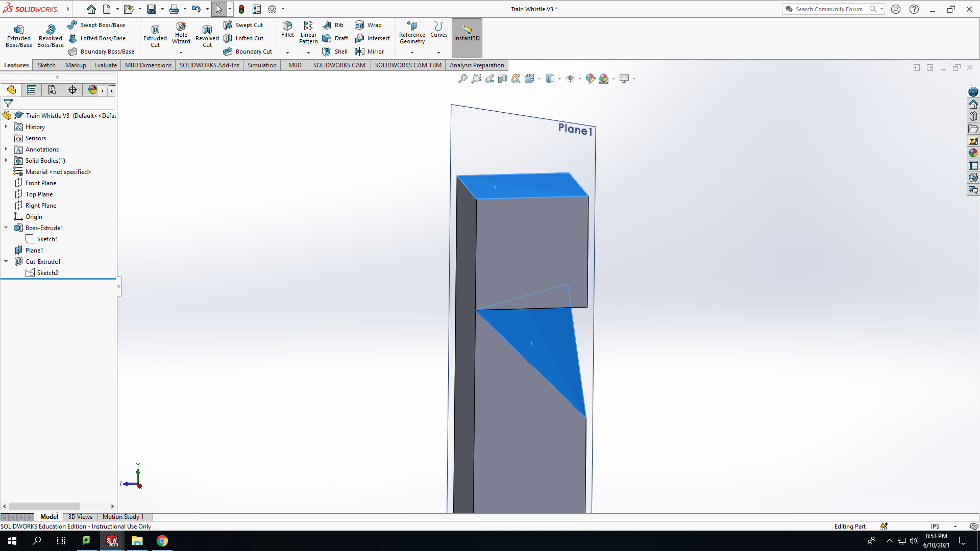Select Plane1 in feature tree
Image resolution: width=980 pixels, height=551 pixels.
point(34,251)
